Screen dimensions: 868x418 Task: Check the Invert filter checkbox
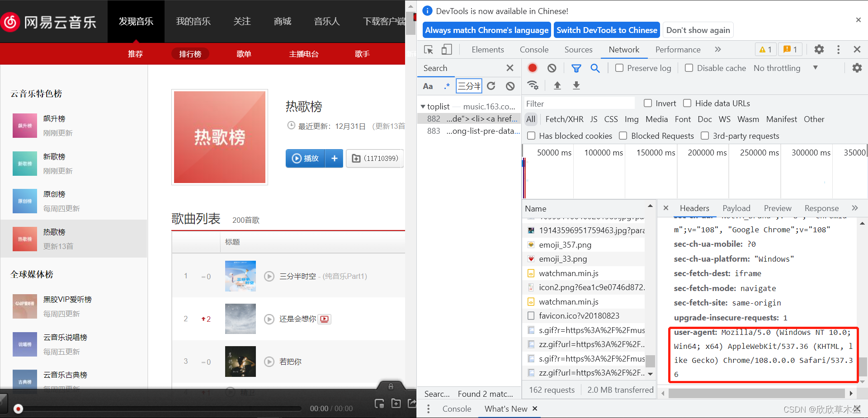click(x=647, y=103)
